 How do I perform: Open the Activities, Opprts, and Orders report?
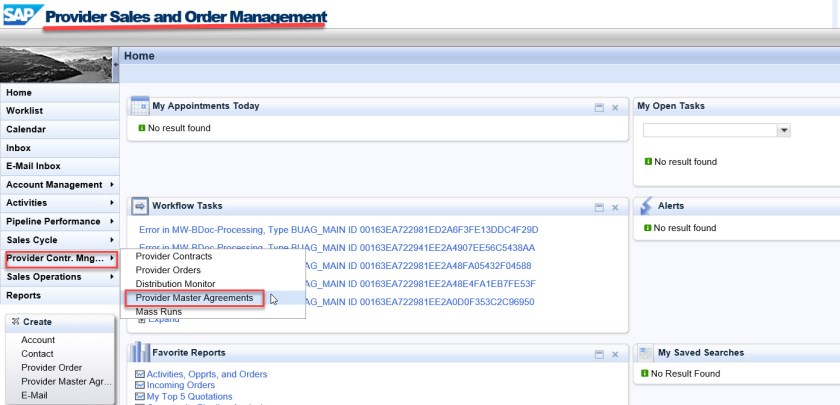point(207,374)
